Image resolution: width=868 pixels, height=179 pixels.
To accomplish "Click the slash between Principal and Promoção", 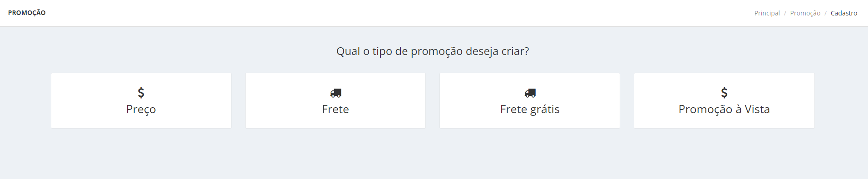I will click(x=785, y=13).
